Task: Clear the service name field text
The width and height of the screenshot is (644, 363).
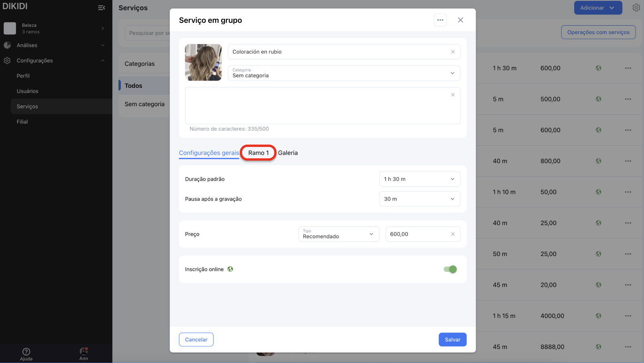Action: pos(453,52)
